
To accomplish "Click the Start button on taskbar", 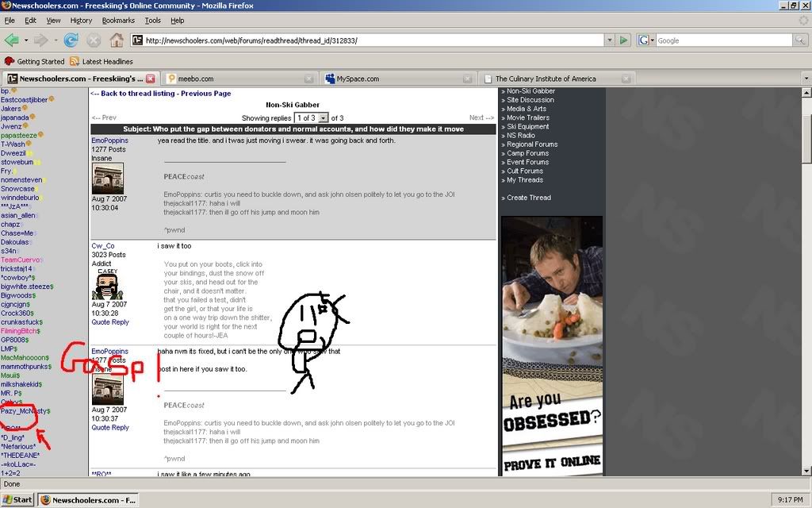I will tap(17, 500).
